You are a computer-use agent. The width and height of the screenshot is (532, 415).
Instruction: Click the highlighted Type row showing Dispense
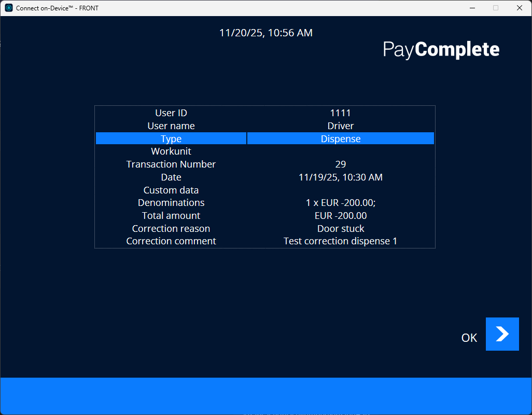click(x=265, y=139)
